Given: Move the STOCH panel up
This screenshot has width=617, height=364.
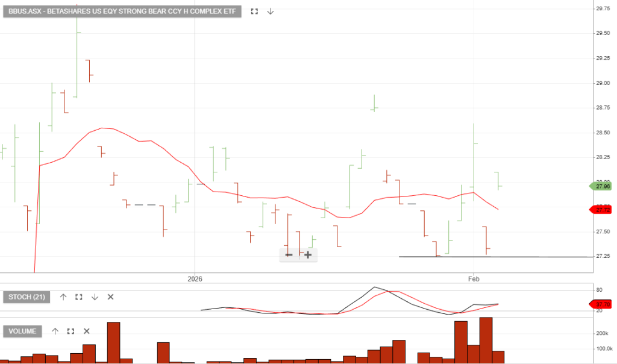Looking at the screenshot, I should 63,297.
